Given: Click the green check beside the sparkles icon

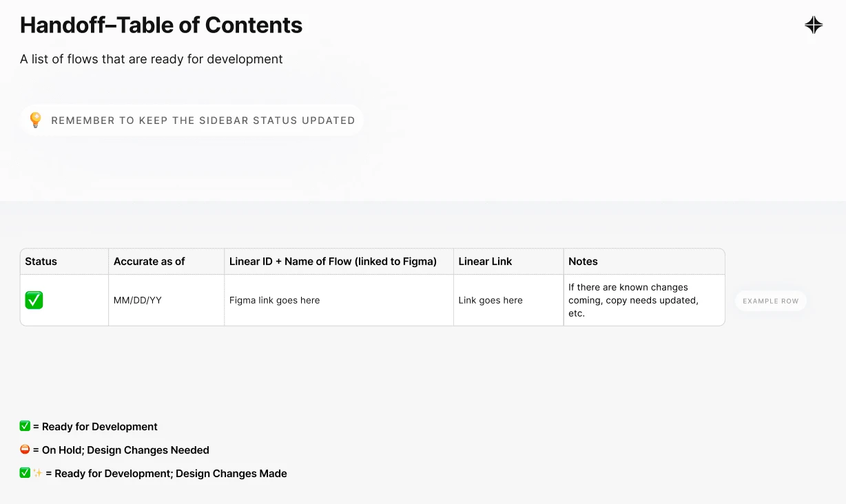Looking at the screenshot, I should point(25,474).
